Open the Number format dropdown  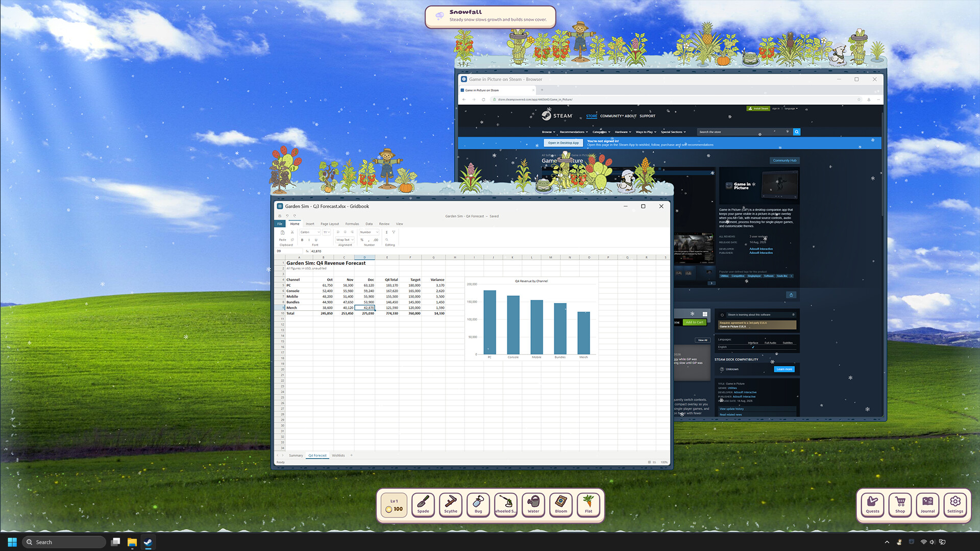point(369,232)
